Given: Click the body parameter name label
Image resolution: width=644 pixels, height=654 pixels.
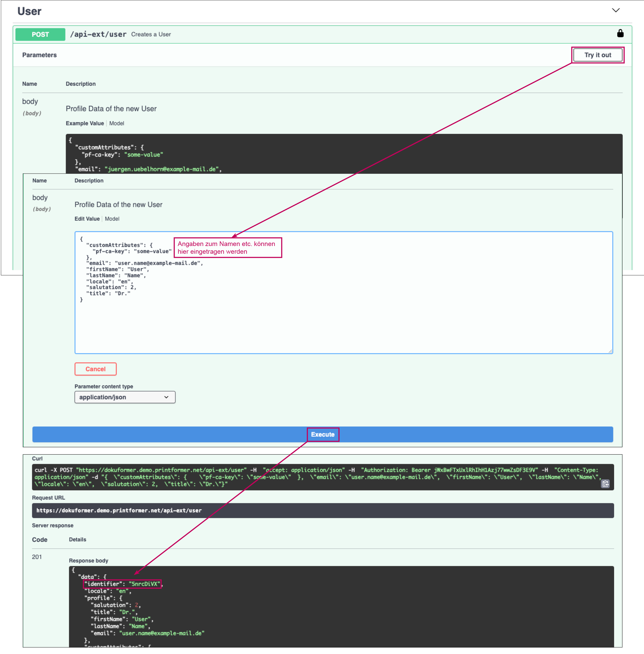Looking at the screenshot, I should point(40,198).
